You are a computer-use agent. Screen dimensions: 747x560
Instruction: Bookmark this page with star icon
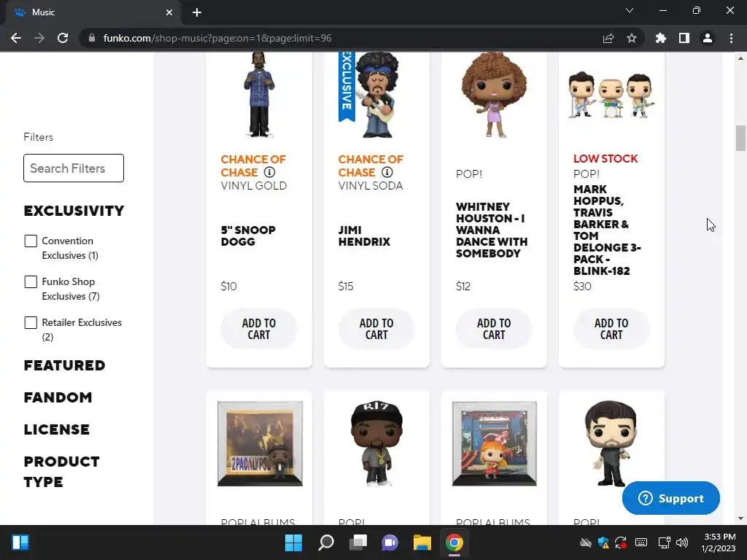[632, 38]
